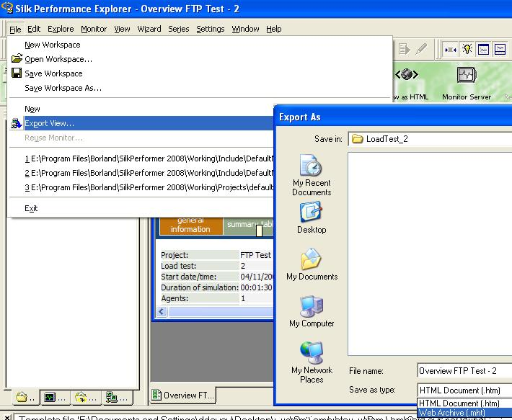Open the Series menu
The width and height of the screenshot is (512, 420).
click(x=179, y=29)
